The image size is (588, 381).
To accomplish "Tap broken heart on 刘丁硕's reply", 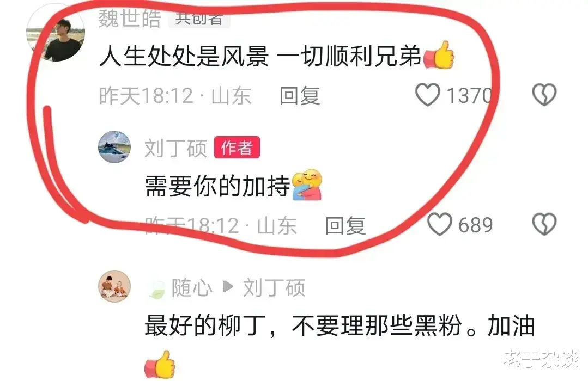I will 544,224.
